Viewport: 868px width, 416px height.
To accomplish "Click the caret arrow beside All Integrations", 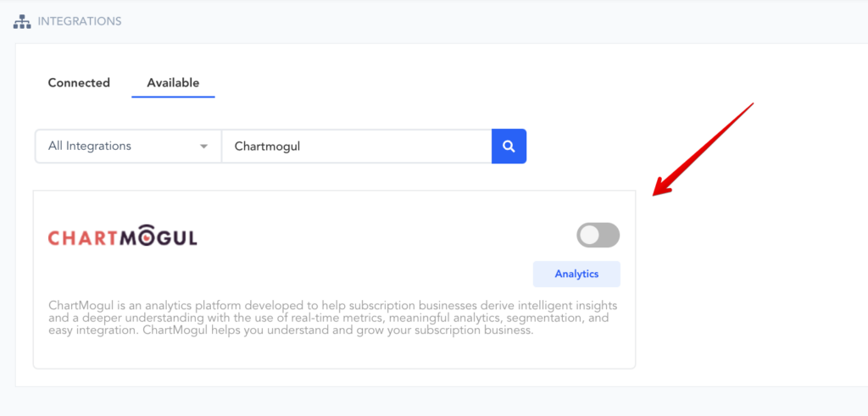I will click(203, 147).
